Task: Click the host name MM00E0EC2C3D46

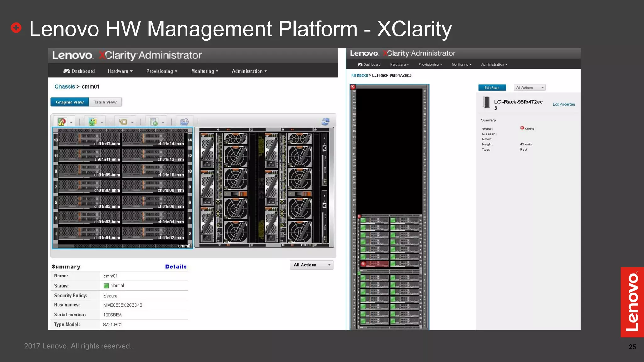Action: [x=123, y=305]
